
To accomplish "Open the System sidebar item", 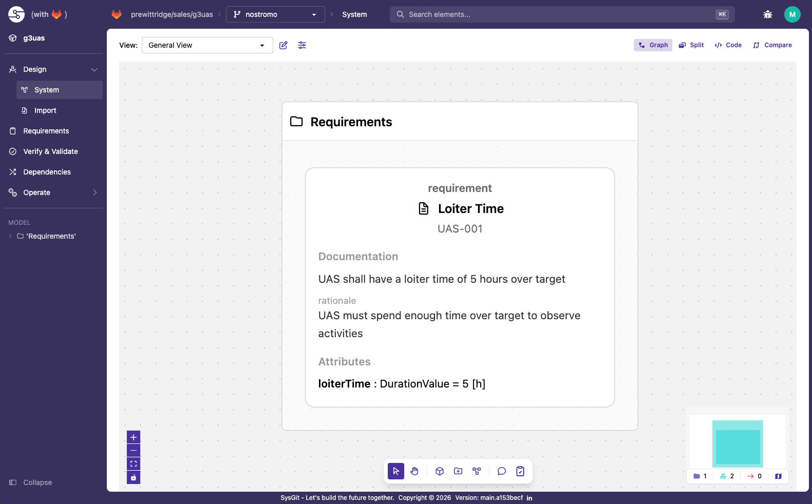I will point(60,90).
